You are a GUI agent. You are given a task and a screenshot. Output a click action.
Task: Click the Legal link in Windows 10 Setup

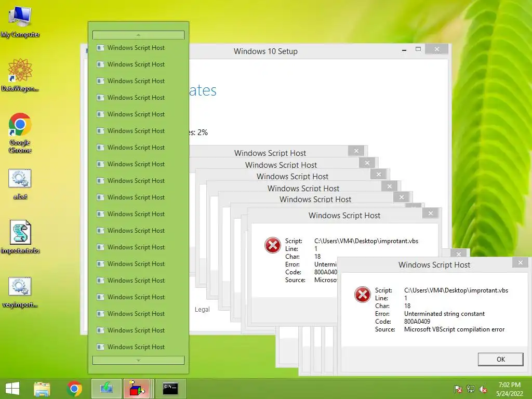click(202, 310)
